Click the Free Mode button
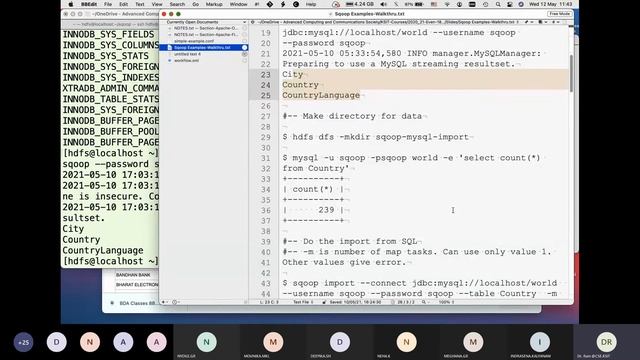Image resolution: width=640 pixels, height=360 pixels. coord(559,14)
